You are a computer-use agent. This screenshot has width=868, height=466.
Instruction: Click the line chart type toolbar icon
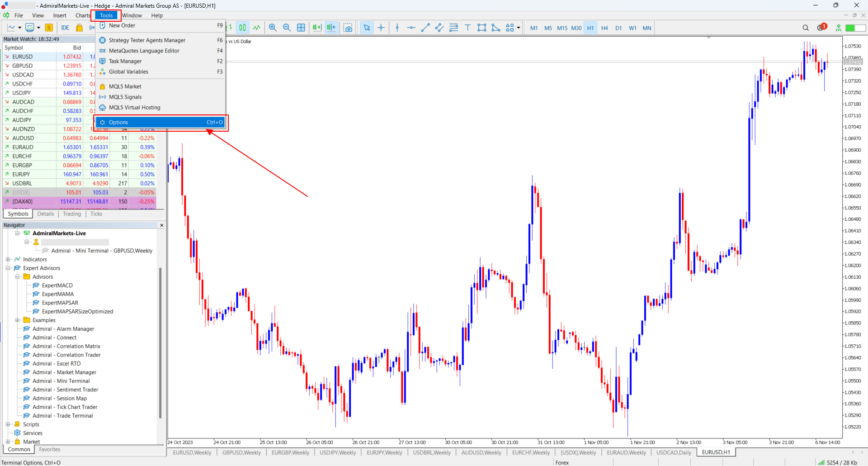[x=11, y=28]
